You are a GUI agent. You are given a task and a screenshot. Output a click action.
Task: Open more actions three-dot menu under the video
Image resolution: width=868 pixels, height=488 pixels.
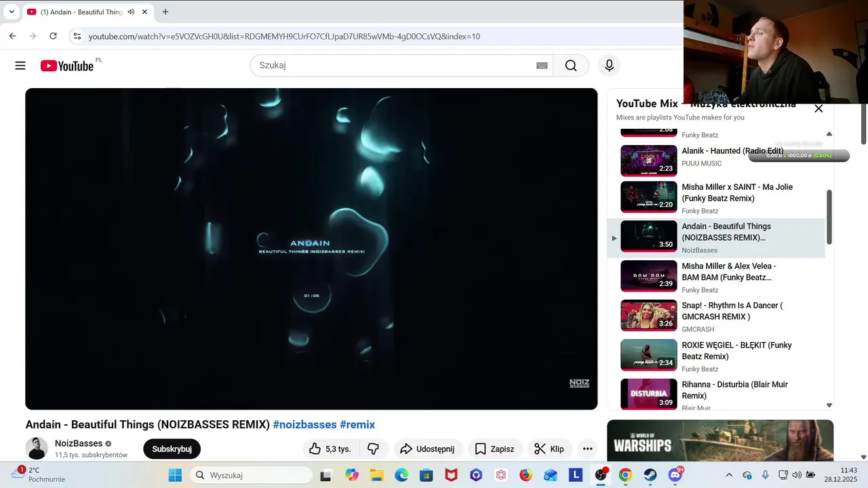tap(587, 449)
